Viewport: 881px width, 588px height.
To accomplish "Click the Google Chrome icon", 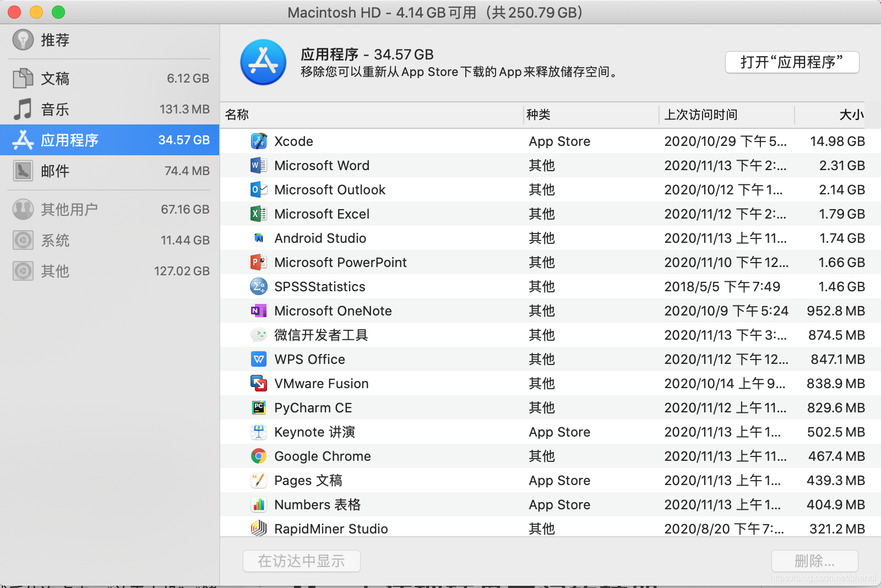I will tap(259, 456).
